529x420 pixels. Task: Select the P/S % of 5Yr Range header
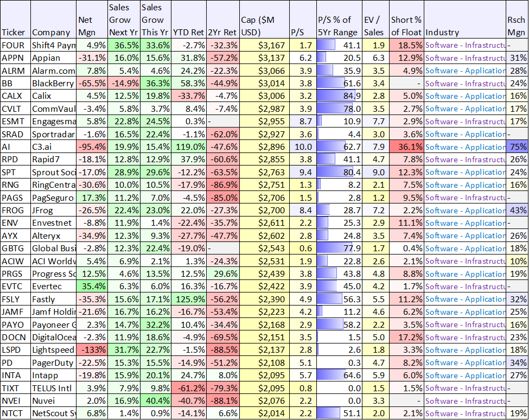pos(340,19)
